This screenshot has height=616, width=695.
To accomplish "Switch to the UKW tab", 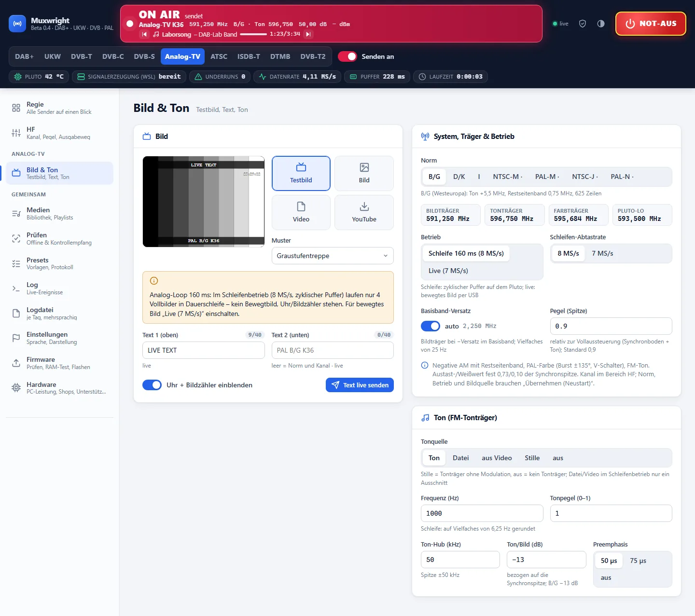I will [x=53, y=56].
